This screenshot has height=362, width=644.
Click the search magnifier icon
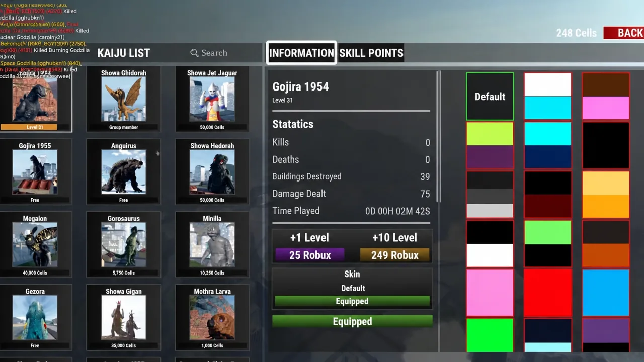194,53
